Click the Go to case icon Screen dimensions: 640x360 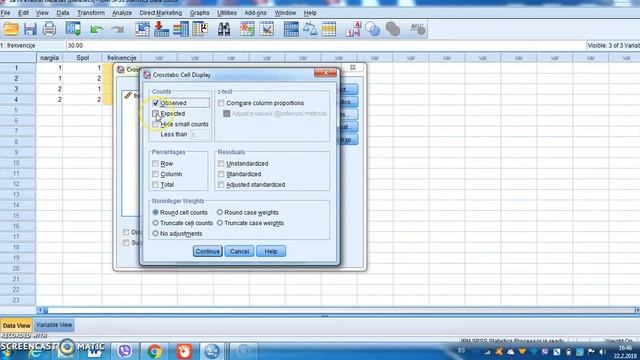pos(142,29)
